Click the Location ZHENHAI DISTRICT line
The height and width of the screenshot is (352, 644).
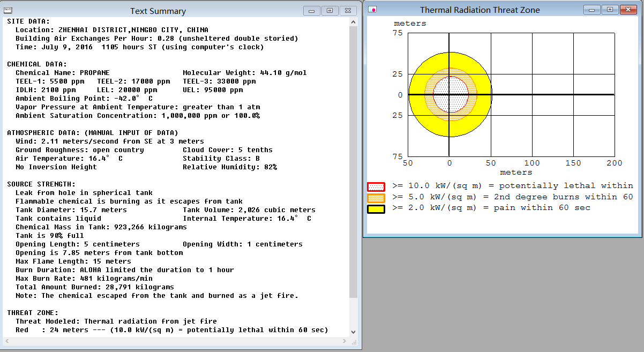click(x=112, y=30)
